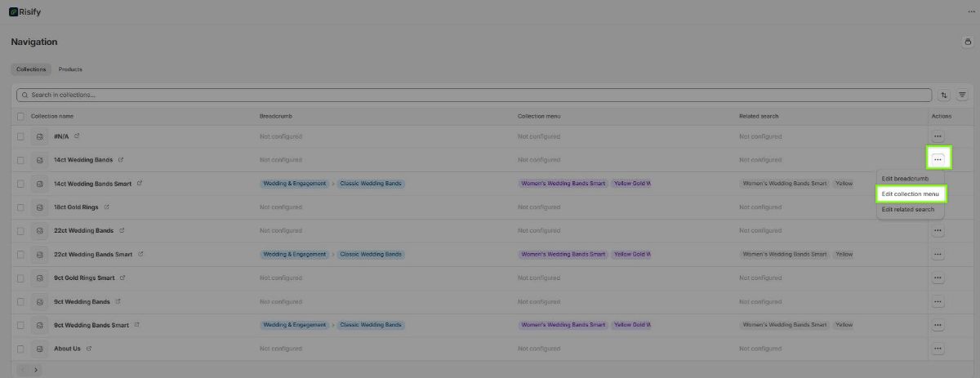Screen dimensions: 980x378
Task: Open actions menu for #N/A row
Action: point(938,136)
